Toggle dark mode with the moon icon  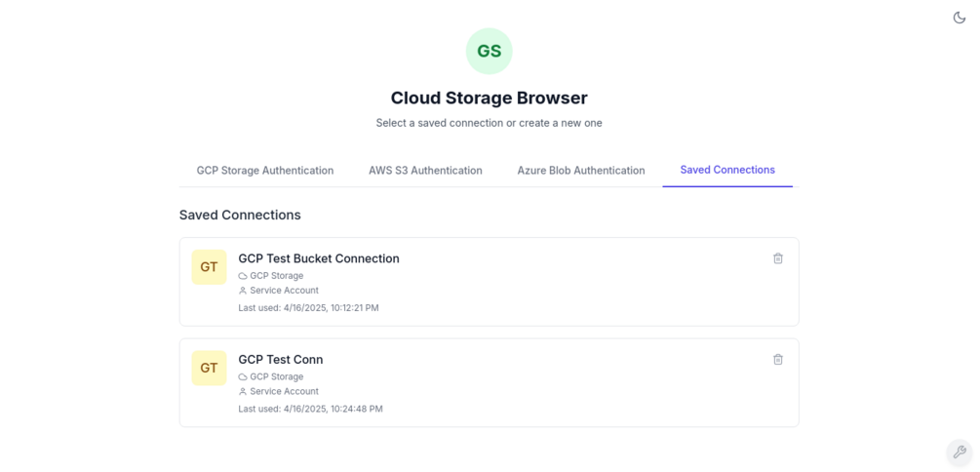pos(959,18)
